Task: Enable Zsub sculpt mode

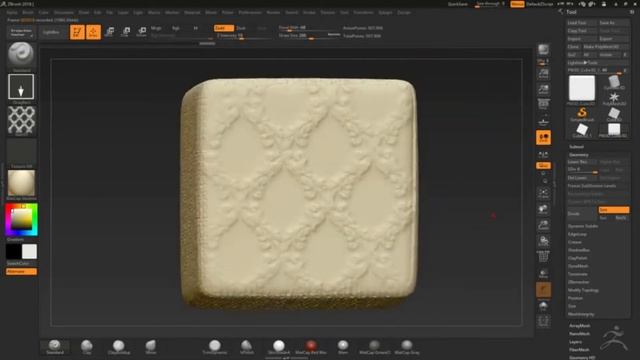Action: (x=241, y=28)
